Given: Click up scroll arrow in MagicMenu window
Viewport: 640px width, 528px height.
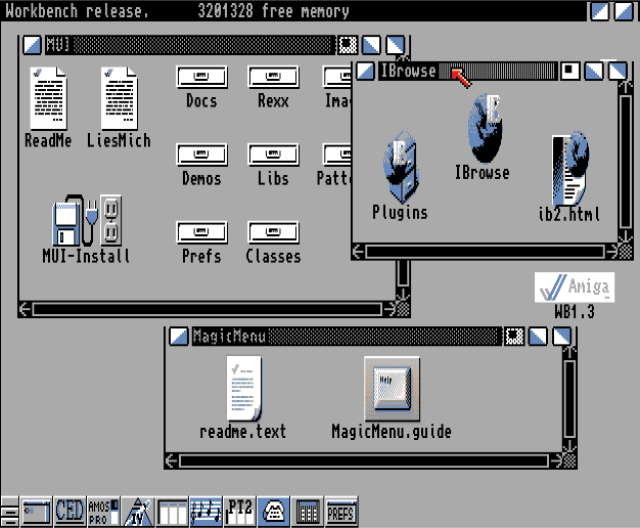Looking at the screenshot, I should [569, 353].
